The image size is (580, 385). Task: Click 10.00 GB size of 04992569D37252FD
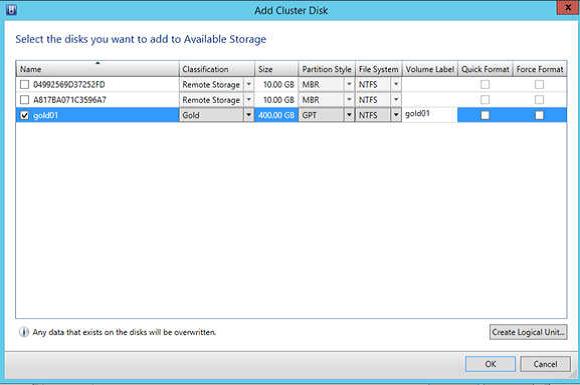coord(279,85)
